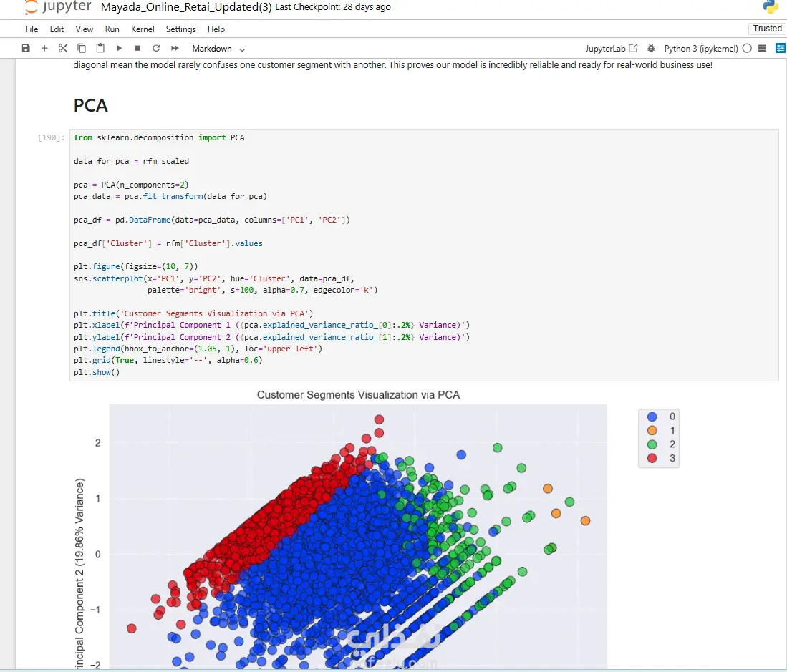Screen dimensions: 787x672
Task: Open the View menu
Action: pos(85,29)
